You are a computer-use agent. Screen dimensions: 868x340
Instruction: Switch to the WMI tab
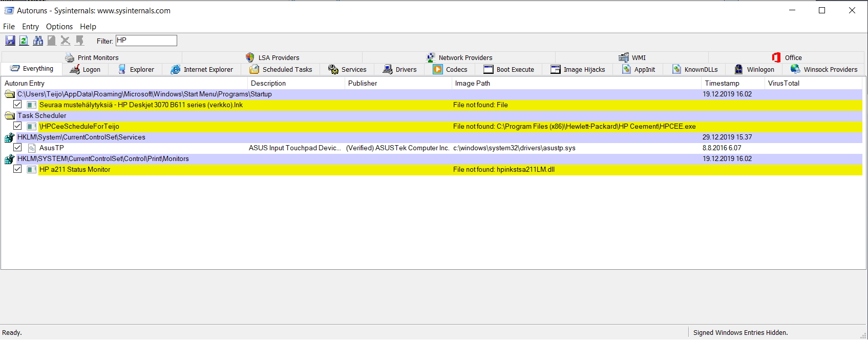tap(632, 57)
